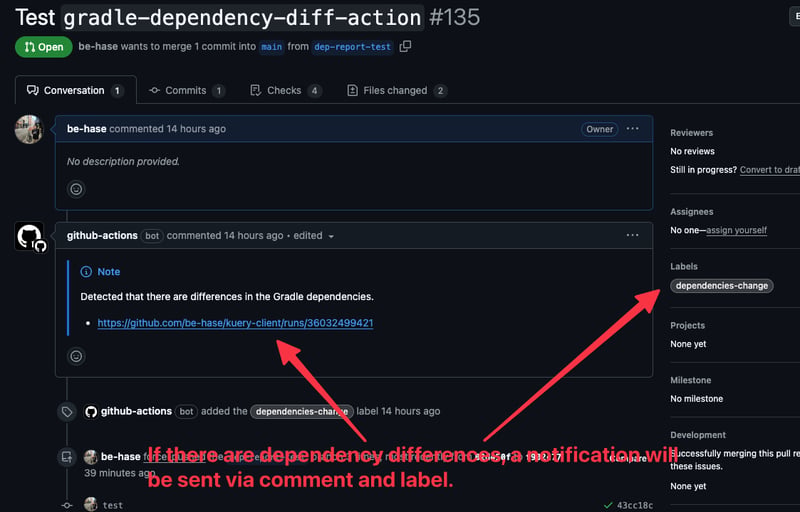
Task: Select the Conversation tab
Action: click(x=76, y=90)
